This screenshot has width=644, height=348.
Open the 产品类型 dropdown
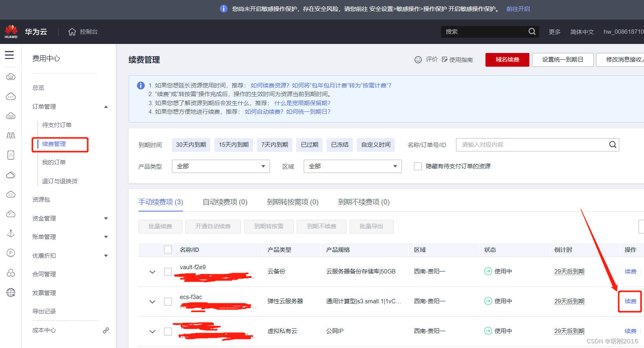(221, 166)
